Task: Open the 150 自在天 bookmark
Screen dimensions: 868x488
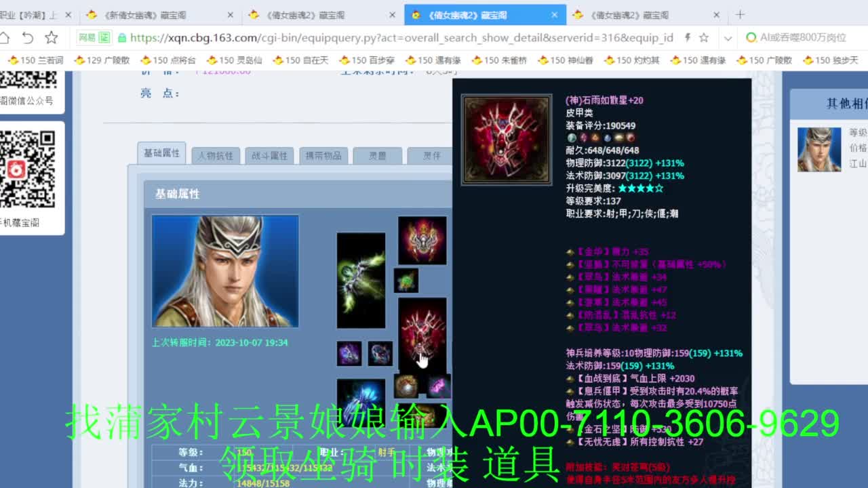Action: (300, 60)
